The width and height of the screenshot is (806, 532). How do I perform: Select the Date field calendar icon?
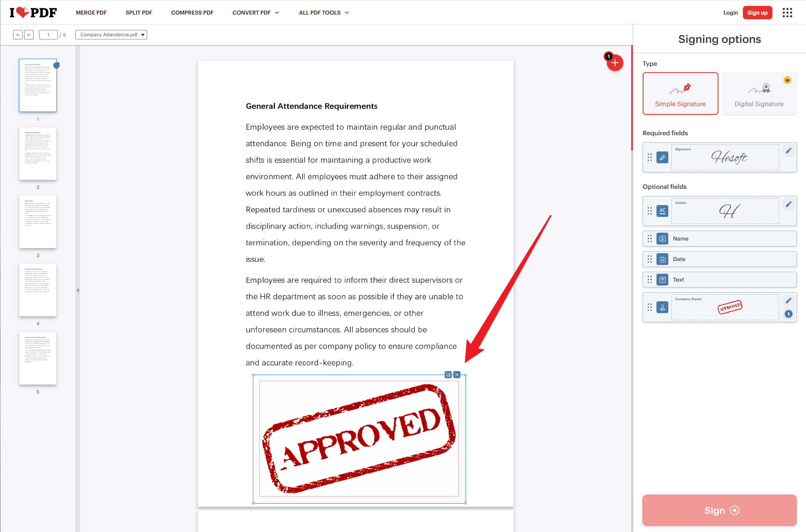tap(662, 259)
